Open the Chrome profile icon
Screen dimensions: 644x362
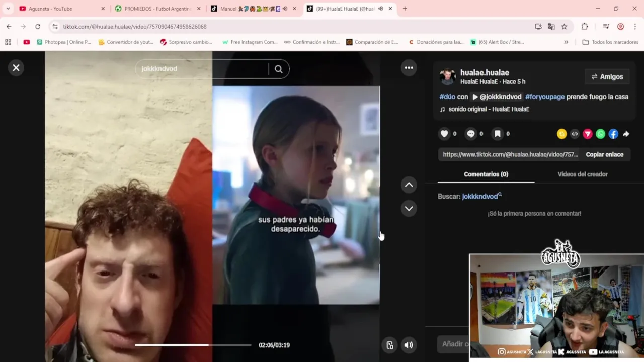pos(621,27)
